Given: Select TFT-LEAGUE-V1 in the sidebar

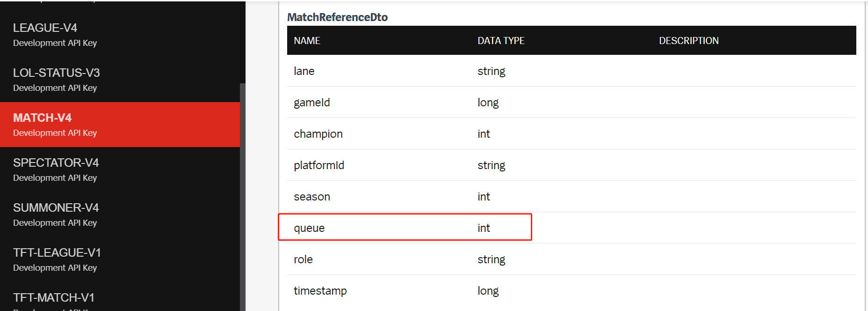Looking at the screenshot, I should [x=57, y=252].
